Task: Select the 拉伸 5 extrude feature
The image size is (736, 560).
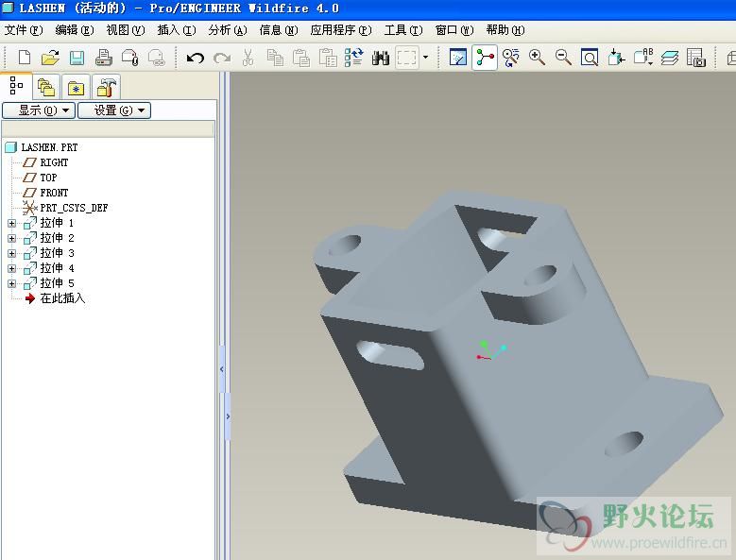Action: (57, 283)
